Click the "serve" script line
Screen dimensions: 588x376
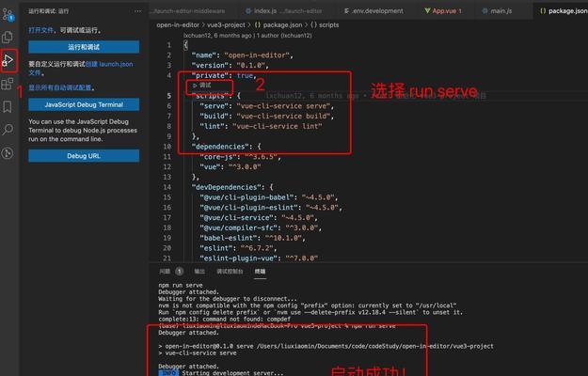tap(266, 106)
